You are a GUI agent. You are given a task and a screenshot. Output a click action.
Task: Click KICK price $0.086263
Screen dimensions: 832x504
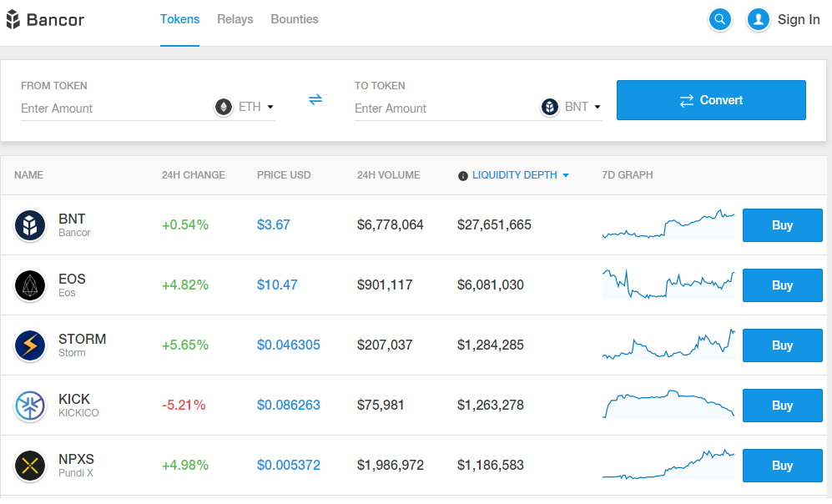[x=289, y=405]
